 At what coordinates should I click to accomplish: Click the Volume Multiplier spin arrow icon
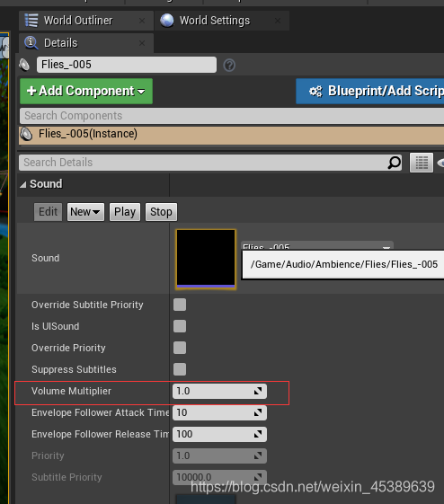click(x=258, y=391)
